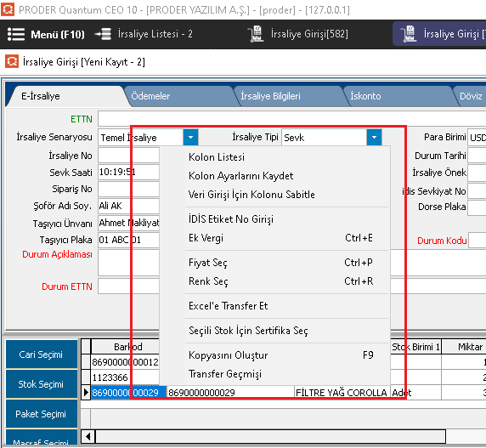The width and height of the screenshot is (486, 448).
Task: Select Renk Seç menu entry
Action: tap(274, 281)
